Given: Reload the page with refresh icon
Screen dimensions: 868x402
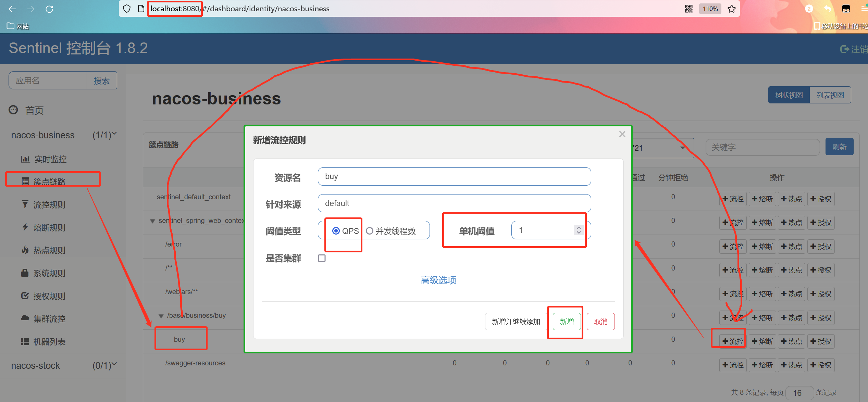Looking at the screenshot, I should tap(49, 9).
